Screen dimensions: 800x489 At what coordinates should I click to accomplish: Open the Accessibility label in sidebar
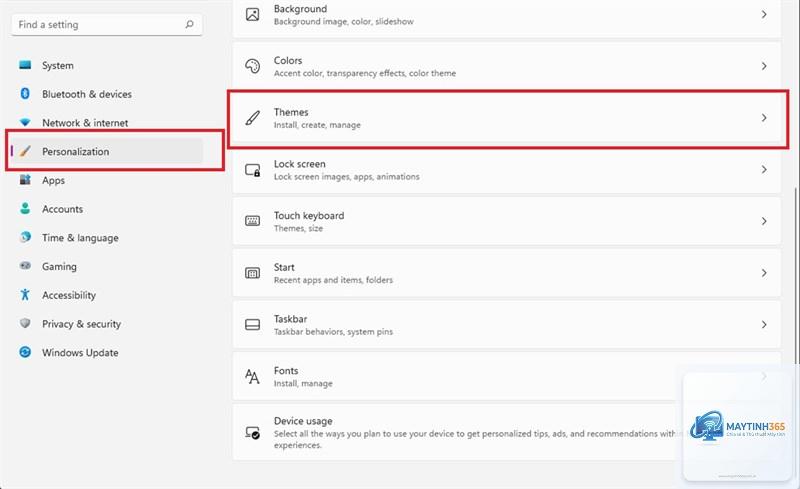69,295
